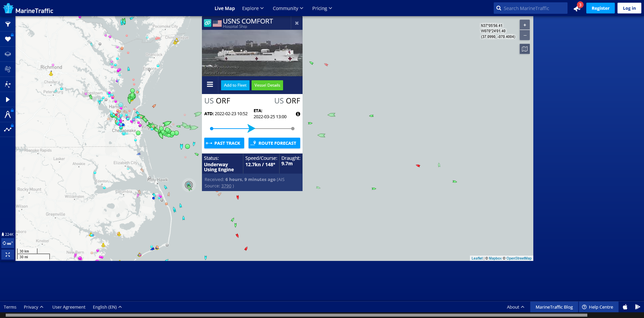
Task: Toggle the wind weather layer icon
Action: coord(8,69)
